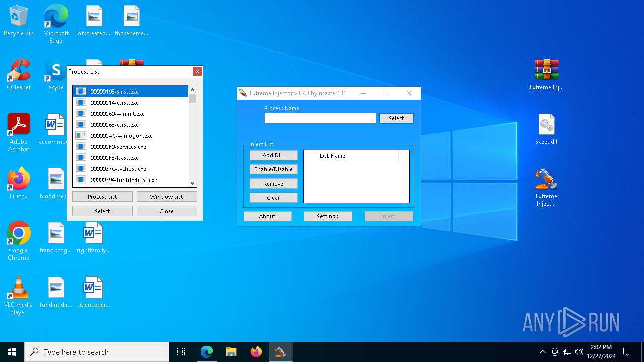This screenshot has height=362, width=644.
Task: Click the process list scrollbar up arrow
Action: point(192,90)
